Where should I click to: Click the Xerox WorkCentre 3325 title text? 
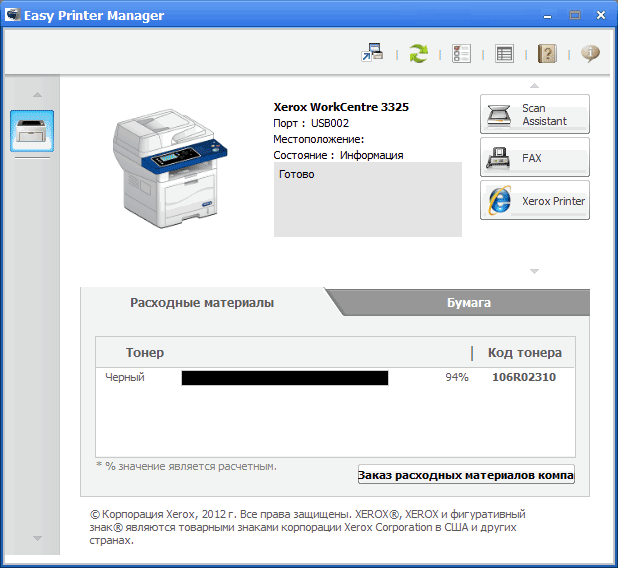(341, 107)
